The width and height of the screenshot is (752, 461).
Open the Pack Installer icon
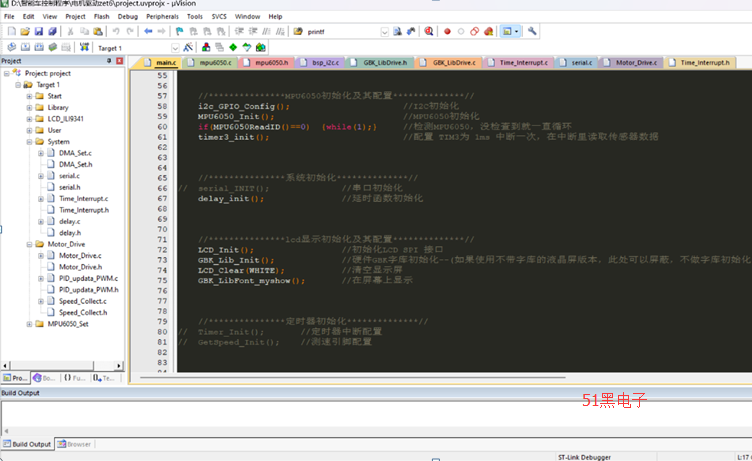tap(260, 47)
